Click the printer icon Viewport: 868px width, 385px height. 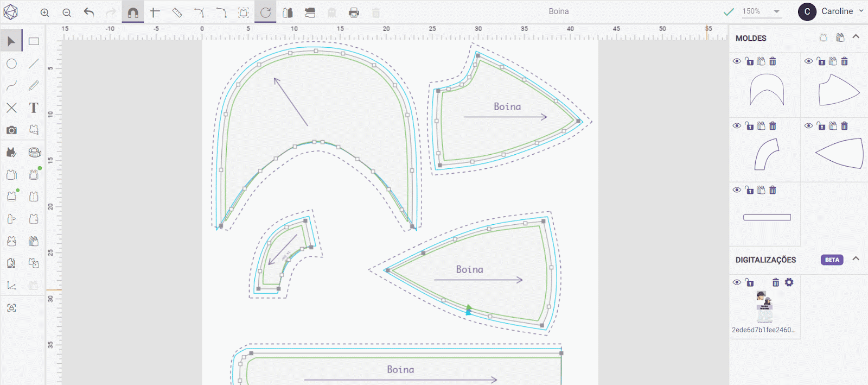(x=354, y=12)
